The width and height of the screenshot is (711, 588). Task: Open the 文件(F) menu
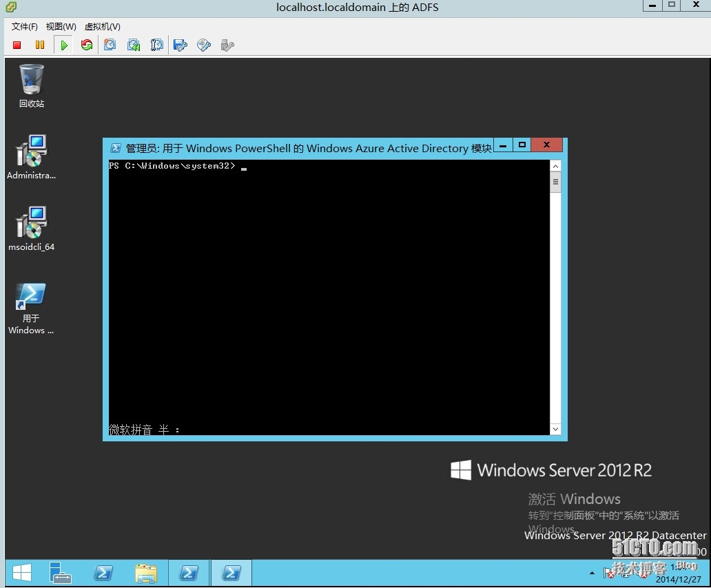point(25,27)
